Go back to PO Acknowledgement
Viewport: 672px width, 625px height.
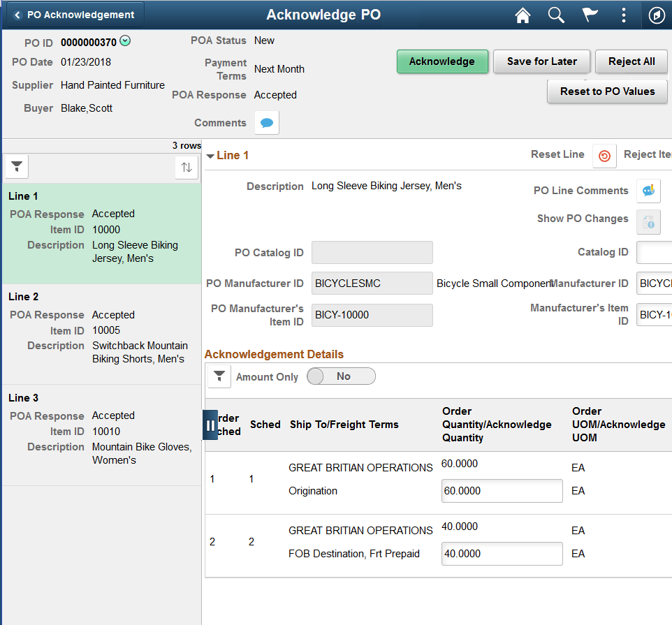(x=75, y=15)
